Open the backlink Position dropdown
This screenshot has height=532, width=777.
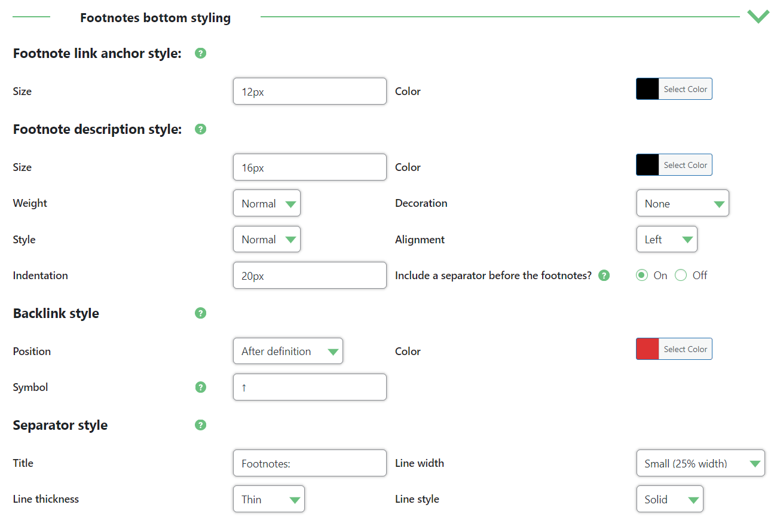[x=287, y=351]
